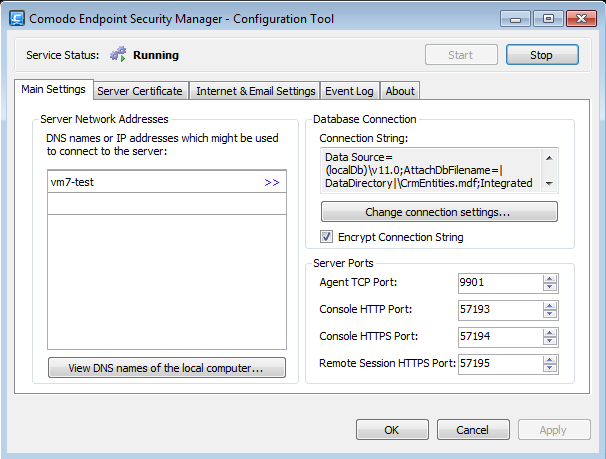Screen dimensions: 606x459
Task: Open Internet & Email Settings tab
Action: (x=255, y=91)
